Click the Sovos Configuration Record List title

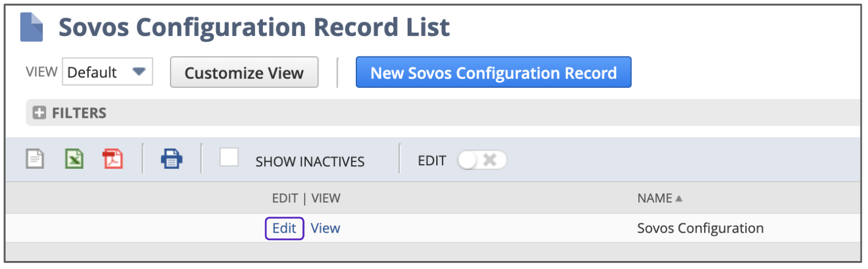pyautogui.click(x=254, y=27)
